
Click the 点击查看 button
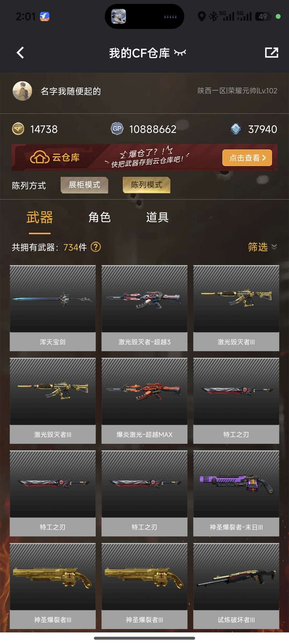(x=247, y=158)
